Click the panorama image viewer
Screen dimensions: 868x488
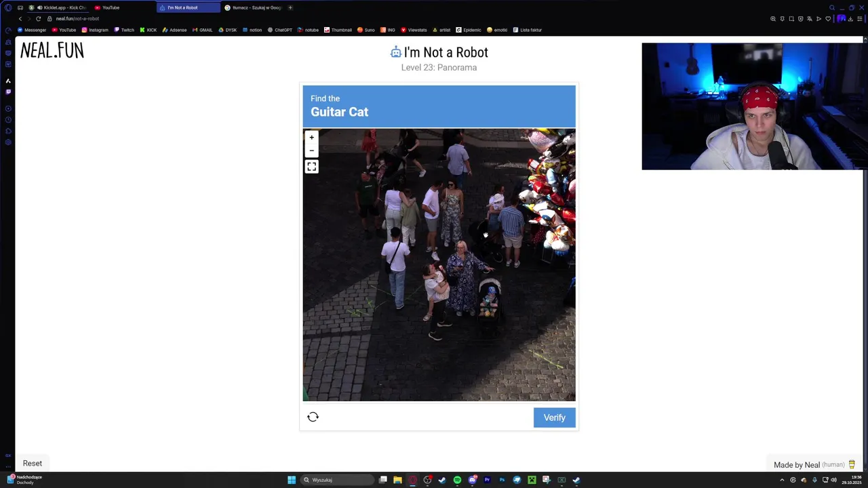(439, 265)
